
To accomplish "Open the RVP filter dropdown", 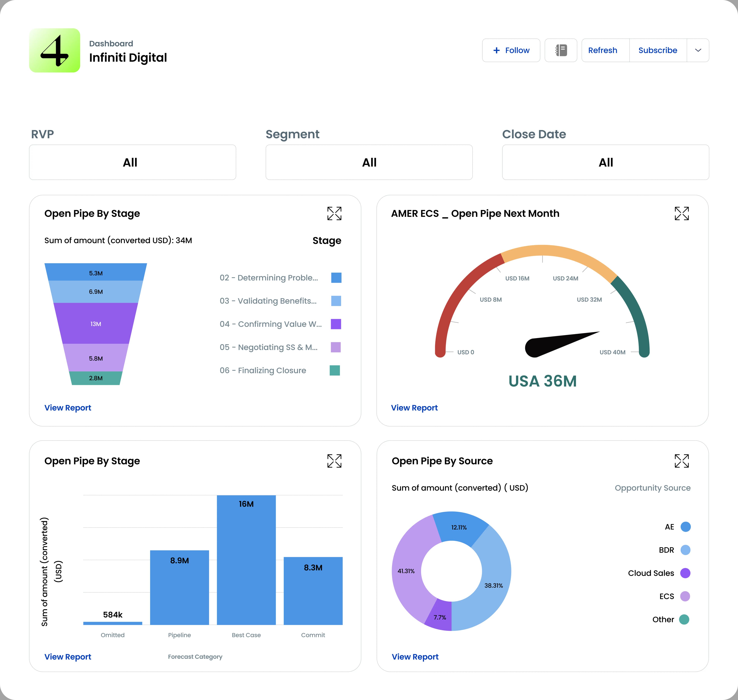I will pyautogui.click(x=132, y=162).
